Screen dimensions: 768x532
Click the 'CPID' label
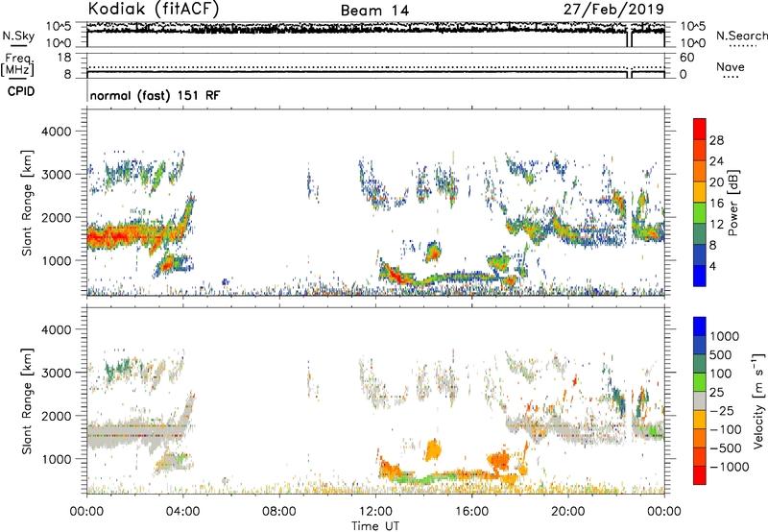(21, 91)
